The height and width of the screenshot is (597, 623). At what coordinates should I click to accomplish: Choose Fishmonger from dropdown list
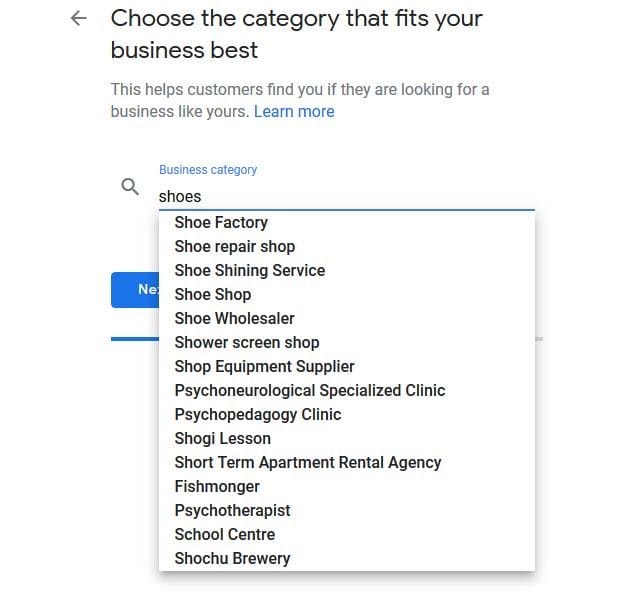tap(346, 487)
